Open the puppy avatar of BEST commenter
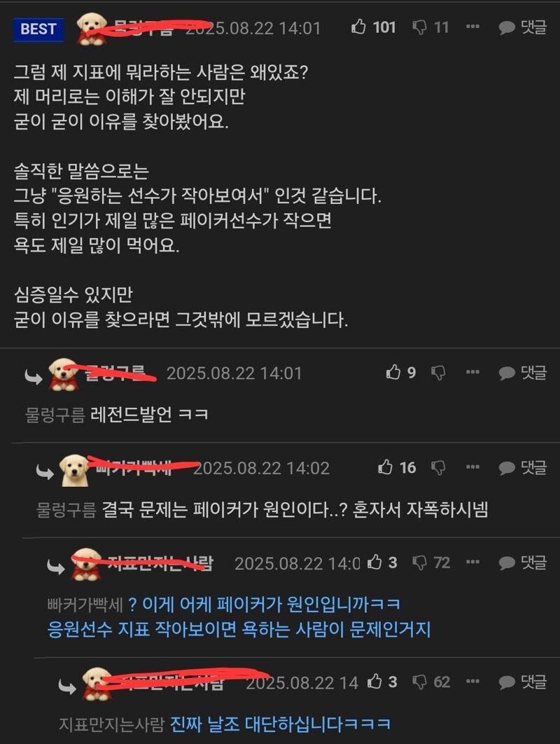The image size is (560, 744). pyautogui.click(x=92, y=29)
